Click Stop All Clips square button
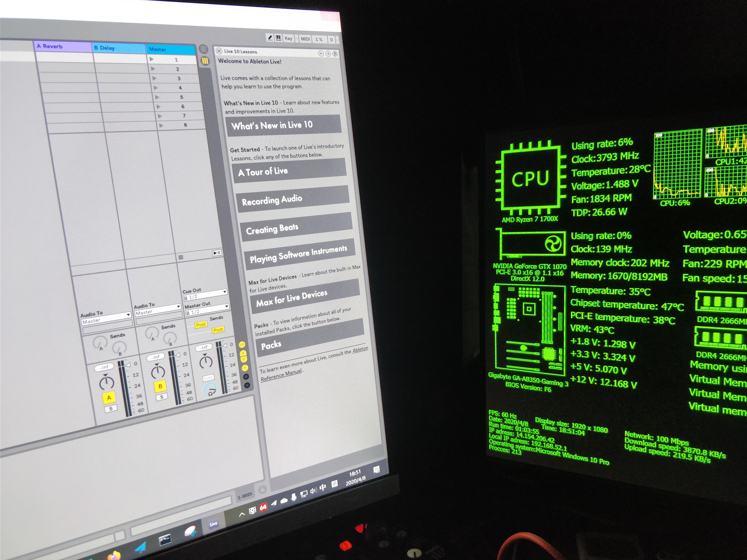 181,257
